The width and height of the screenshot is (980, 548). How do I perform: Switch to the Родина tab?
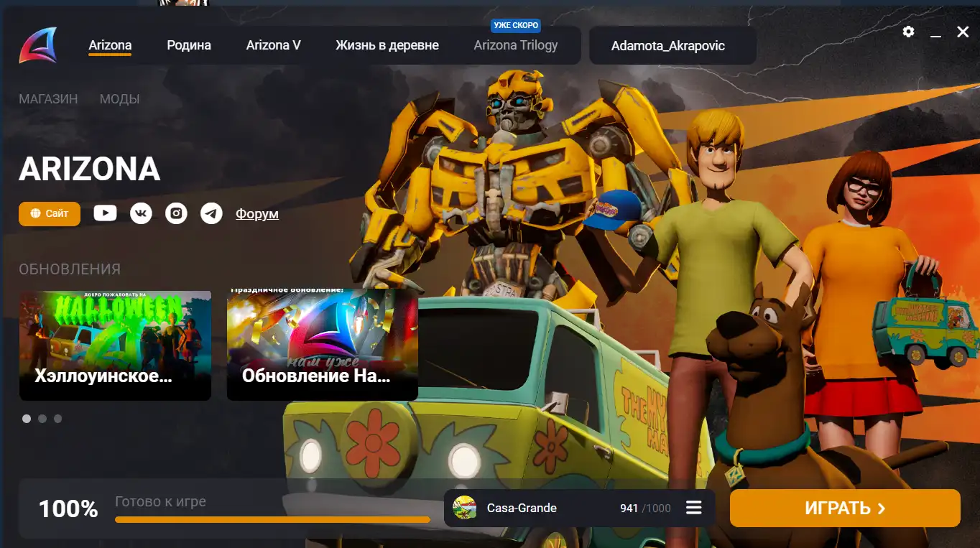(189, 45)
